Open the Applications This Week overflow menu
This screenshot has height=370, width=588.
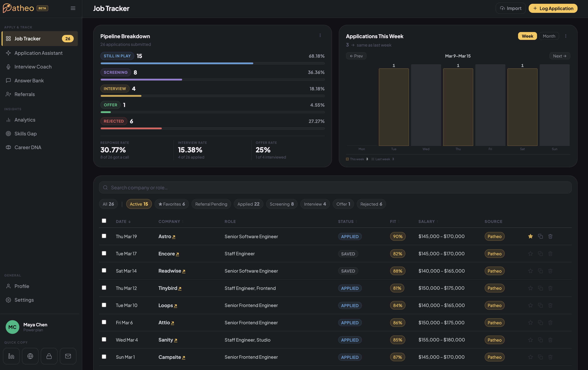(566, 36)
